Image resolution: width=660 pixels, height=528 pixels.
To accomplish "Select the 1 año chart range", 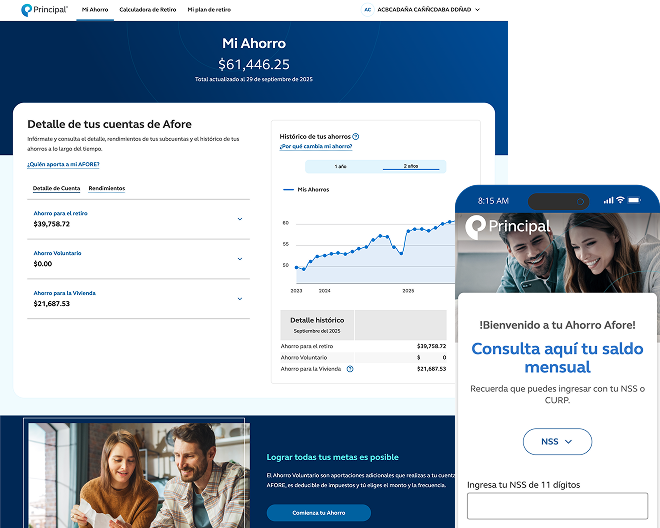I will [x=341, y=166].
